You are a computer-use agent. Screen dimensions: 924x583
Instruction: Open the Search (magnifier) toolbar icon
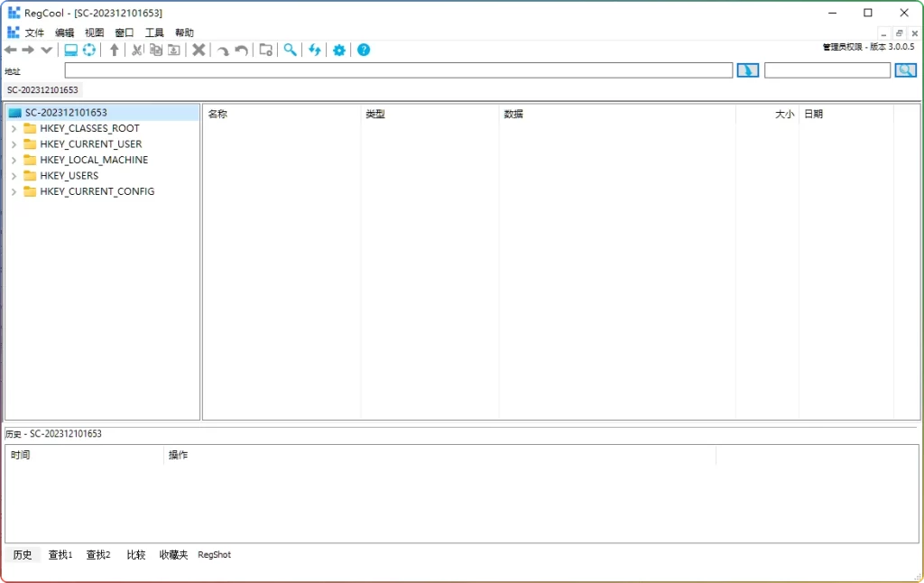coord(290,50)
